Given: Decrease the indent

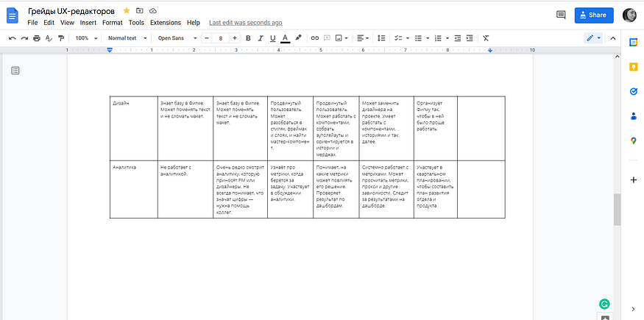Looking at the screenshot, I should point(458,38).
